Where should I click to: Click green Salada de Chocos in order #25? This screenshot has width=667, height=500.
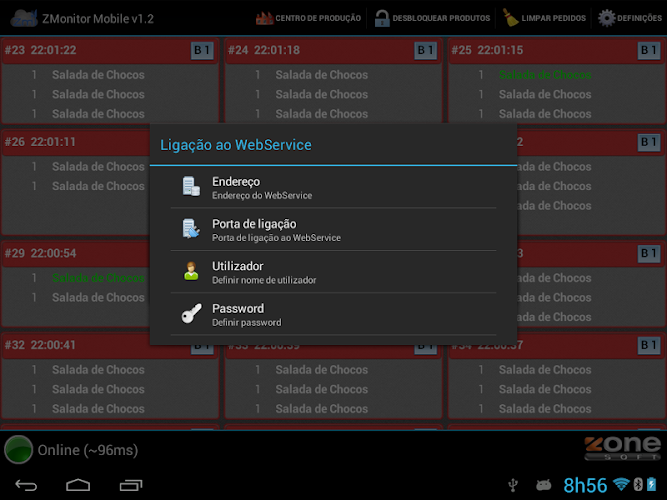click(545, 75)
